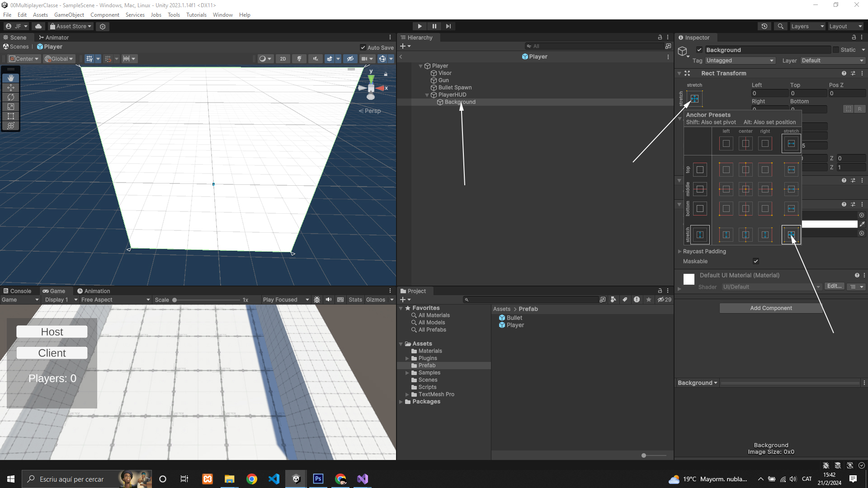Toggle the Auto Save checkbox

[363, 47]
